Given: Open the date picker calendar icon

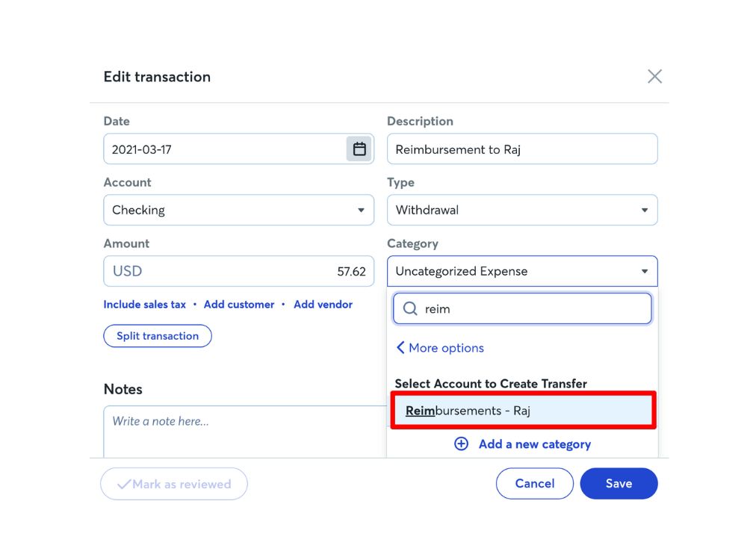Looking at the screenshot, I should [x=359, y=149].
